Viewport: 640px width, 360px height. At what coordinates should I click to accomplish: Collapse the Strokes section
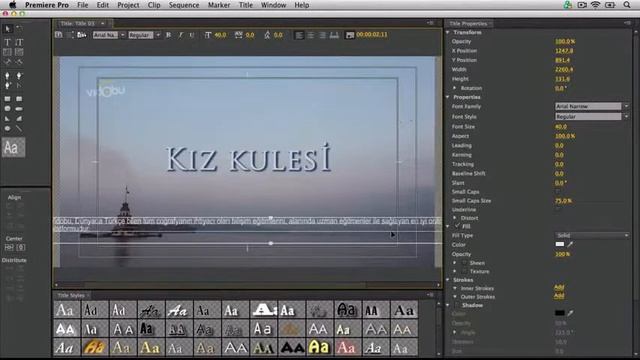click(448, 280)
